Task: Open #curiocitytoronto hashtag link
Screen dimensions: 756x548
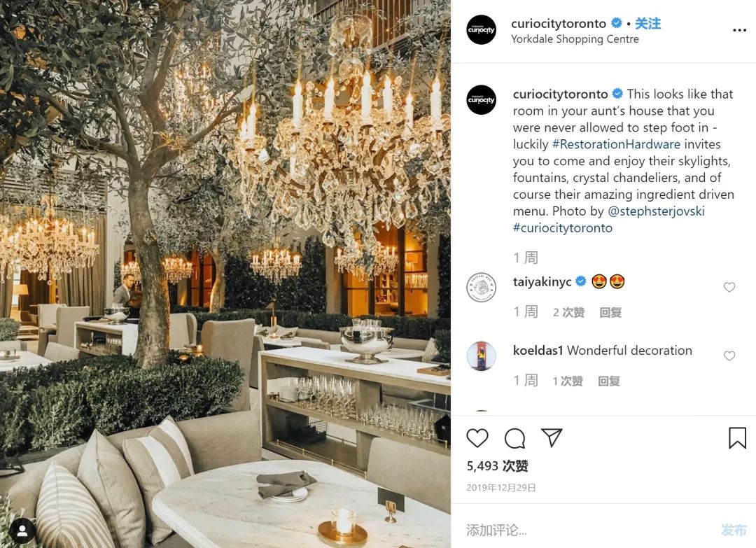Action: 563,228
